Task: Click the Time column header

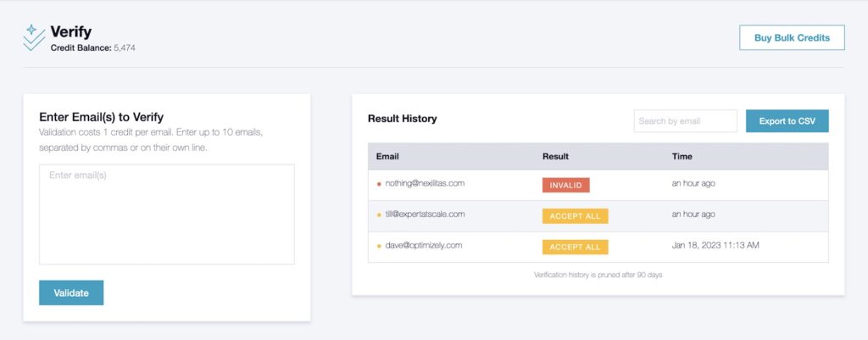Action: pos(682,157)
